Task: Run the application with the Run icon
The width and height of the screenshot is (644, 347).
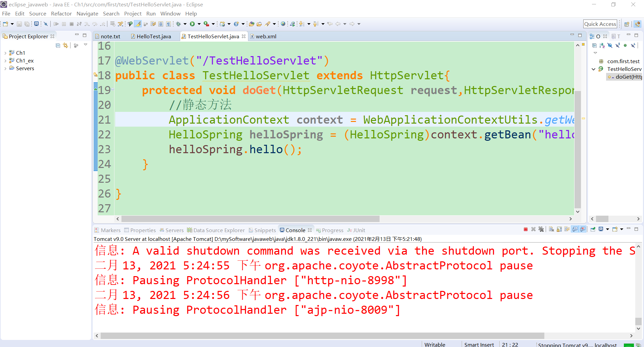Action: click(193, 24)
